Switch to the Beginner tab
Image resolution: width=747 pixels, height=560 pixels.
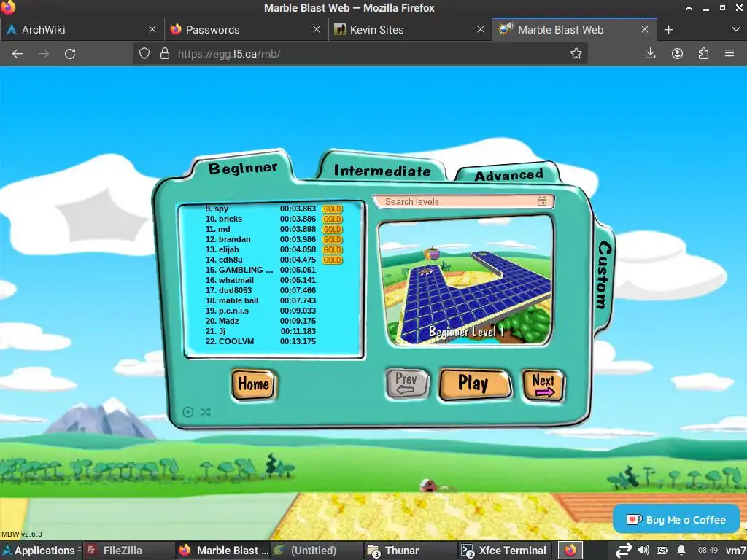(x=243, y=168)
